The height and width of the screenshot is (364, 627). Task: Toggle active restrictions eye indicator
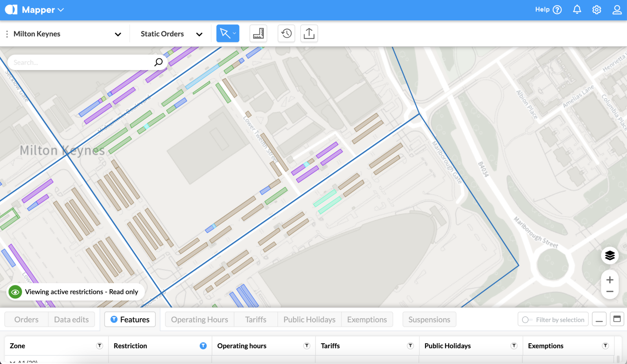pos(15,292)
